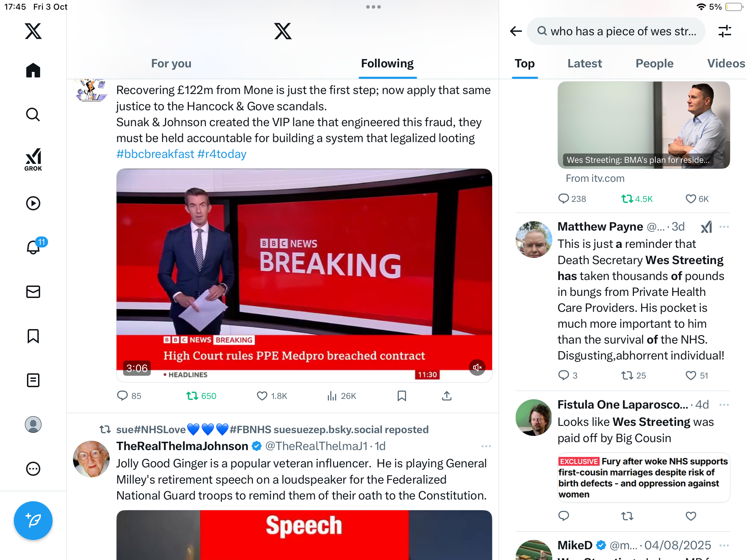Like the PPE Medpro post with 1.8K likes

pos(272,396)
